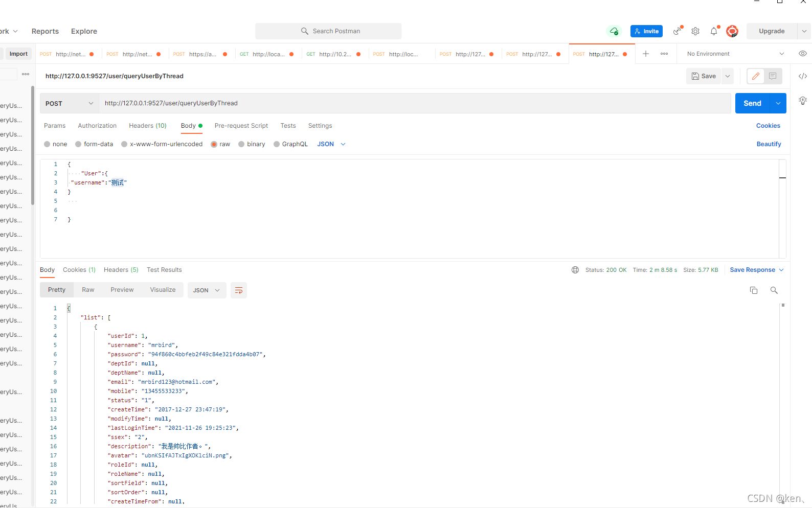Switch to the POST https://a... tab

(202, 54)
